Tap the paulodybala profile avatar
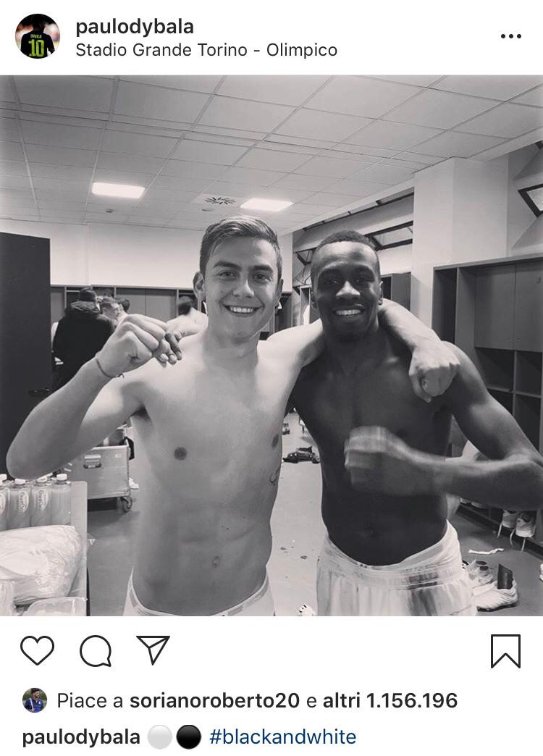The height and width of the screenshot is (756, 543). coord(38,36)
